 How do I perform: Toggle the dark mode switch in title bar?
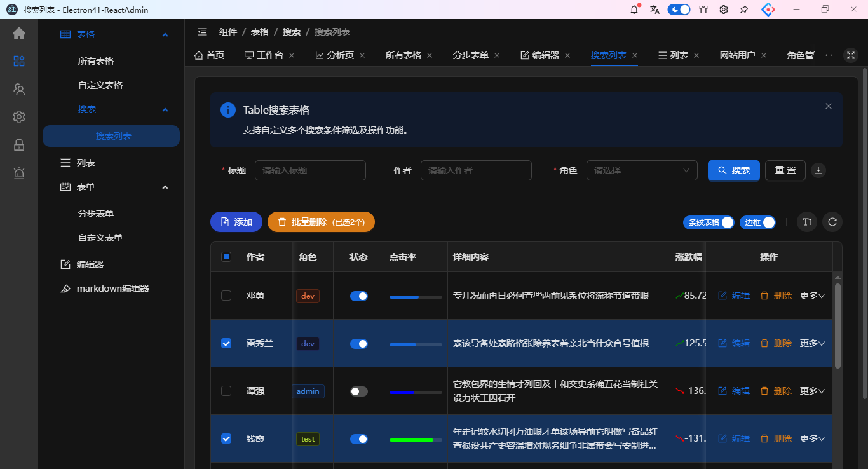pyautogui.click(x=679, y=10)
